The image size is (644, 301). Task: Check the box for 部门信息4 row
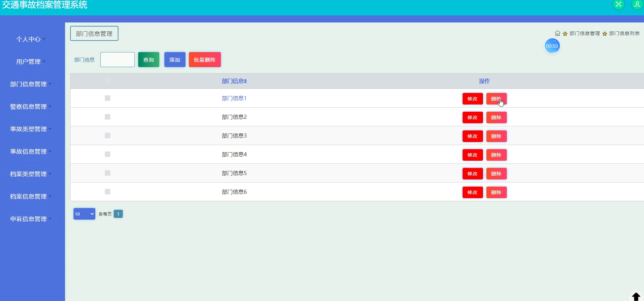[x=108, y=154]
